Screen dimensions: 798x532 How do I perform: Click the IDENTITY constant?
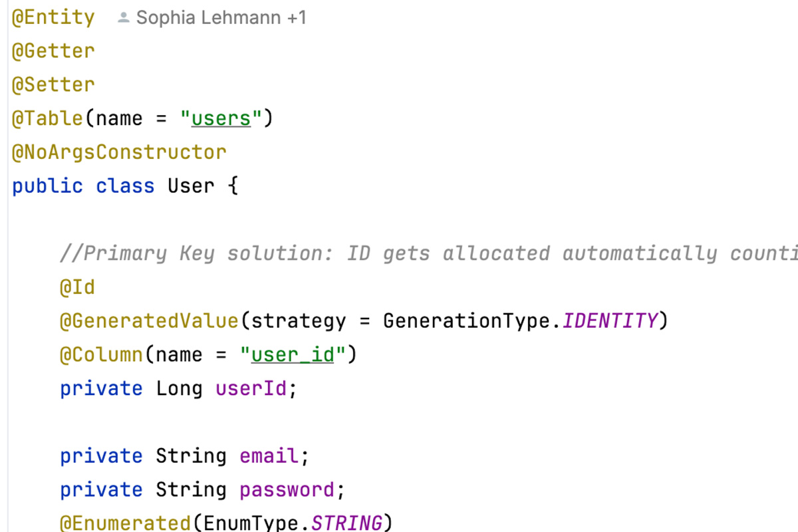610,321
